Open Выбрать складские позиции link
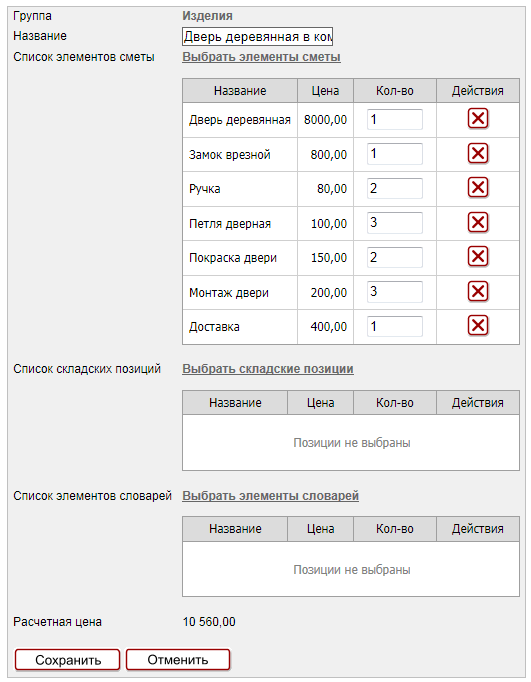Viewport: 531px width, 682px height. tap(268, 369)
